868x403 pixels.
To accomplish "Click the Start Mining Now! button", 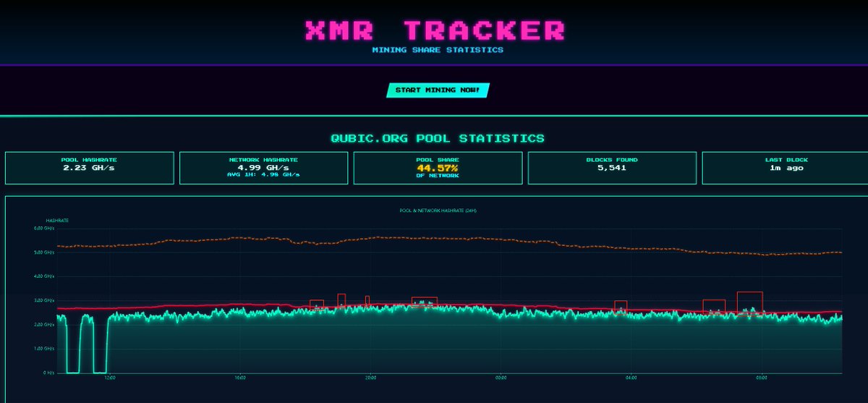I will pyautogui.click(x=438, y=90).
